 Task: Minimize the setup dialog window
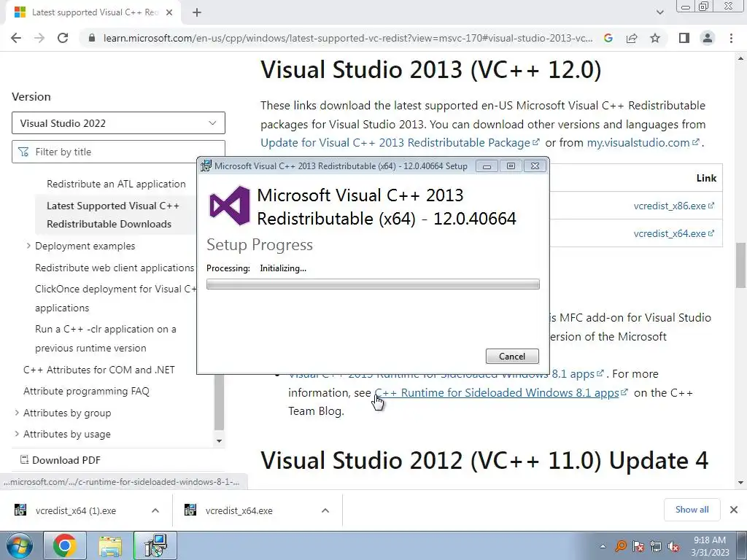(487, 166)
